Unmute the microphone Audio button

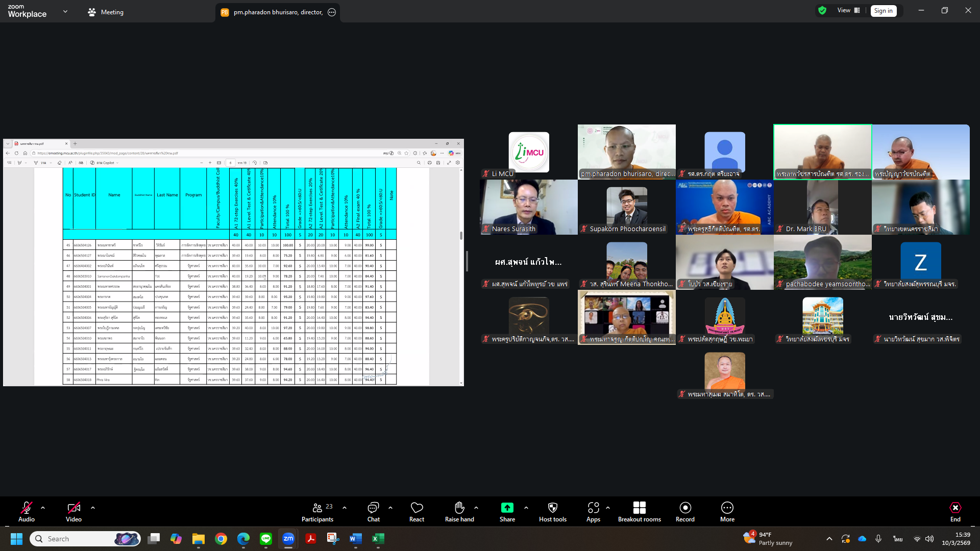click(27, 512)
